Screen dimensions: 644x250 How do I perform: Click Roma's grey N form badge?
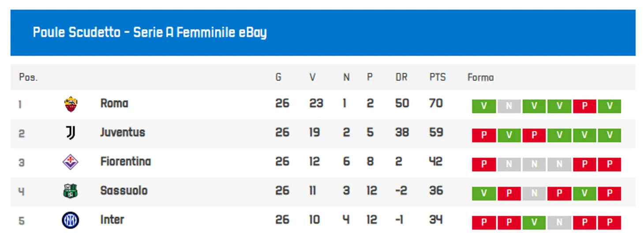[509, 106]
